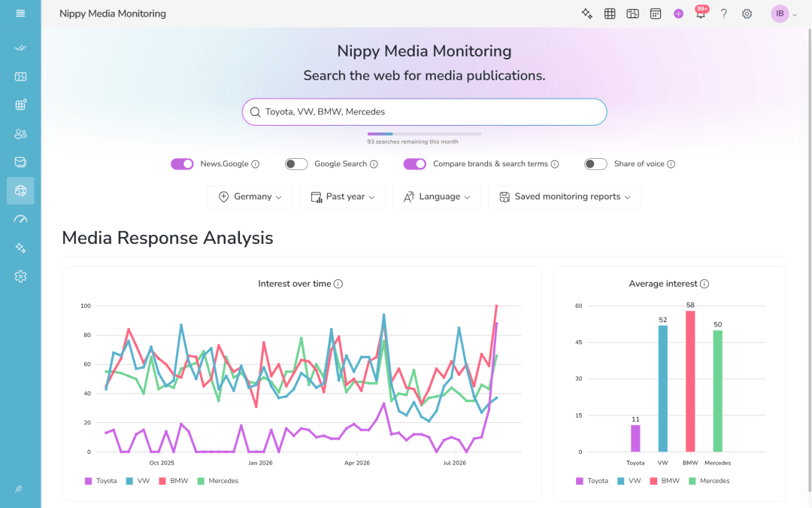Open sidebar mail envelope icon
The image size is (812, 508).
pyautogui.click(x=20, y=163)
